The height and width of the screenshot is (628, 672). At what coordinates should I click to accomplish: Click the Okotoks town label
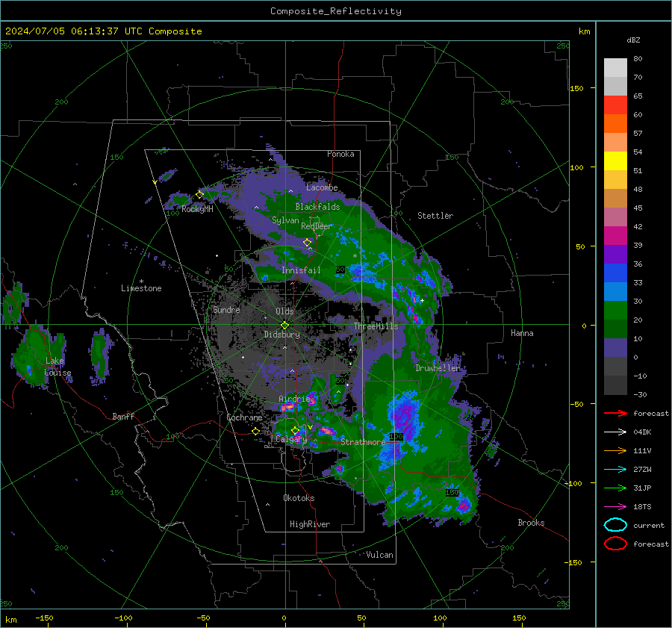299,498
